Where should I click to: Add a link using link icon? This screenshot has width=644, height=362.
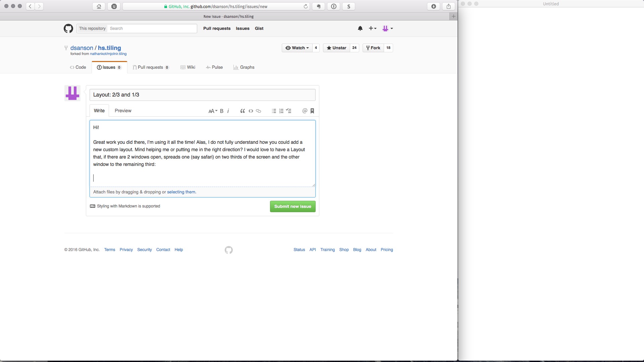(258, 111)
